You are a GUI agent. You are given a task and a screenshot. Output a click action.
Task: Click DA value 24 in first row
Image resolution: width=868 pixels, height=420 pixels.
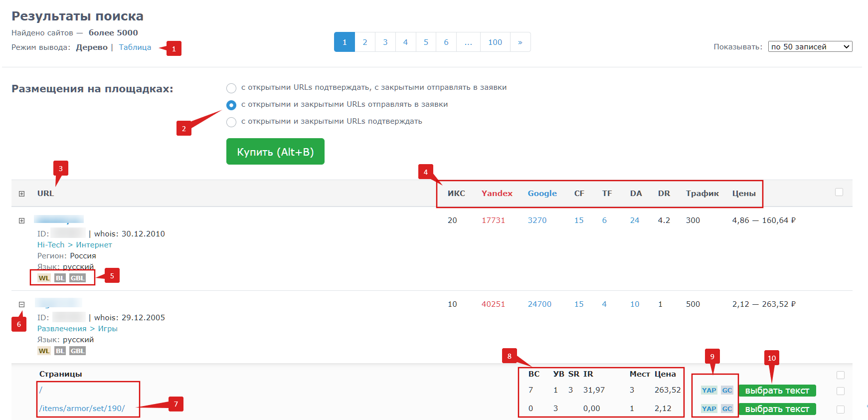coord(634,220)
